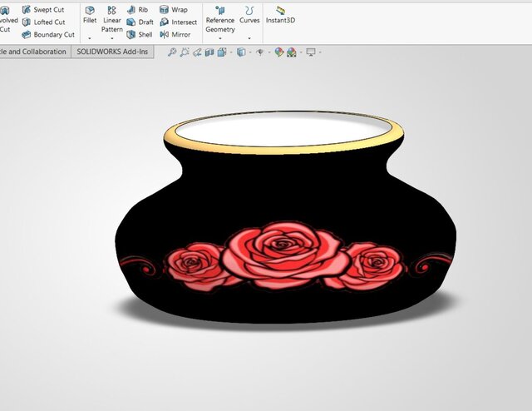Image resolution: width=532 pixels, height=411 pixels.
Task: Click the Wrap feature tool
Action: coord(173,10)
